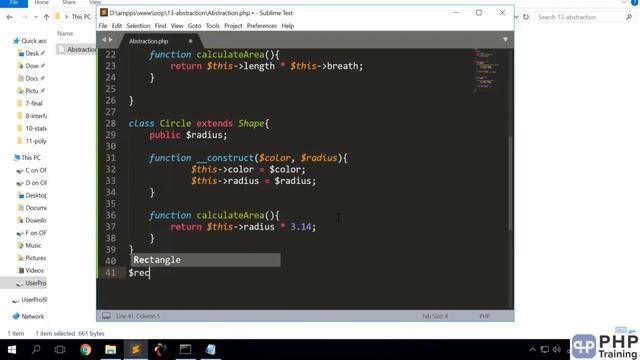Open the Project menu

pyautogui.click(x=233, y=26)
